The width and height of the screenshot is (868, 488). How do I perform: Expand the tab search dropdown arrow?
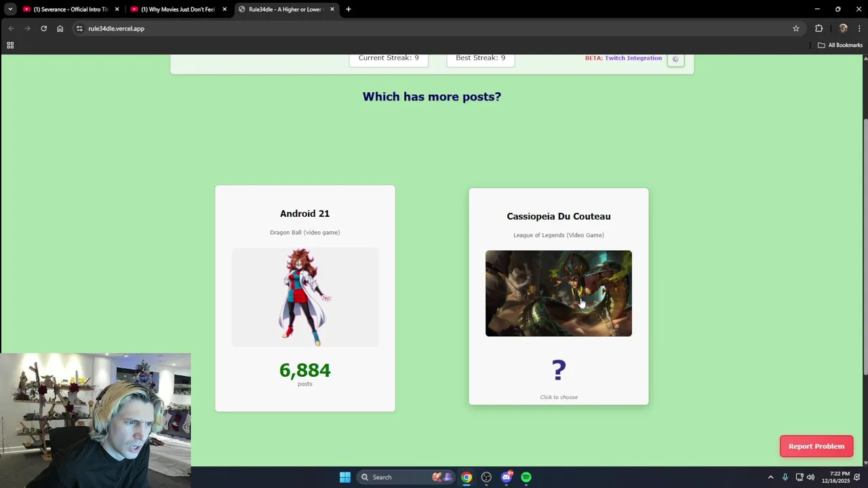point(10,9)
